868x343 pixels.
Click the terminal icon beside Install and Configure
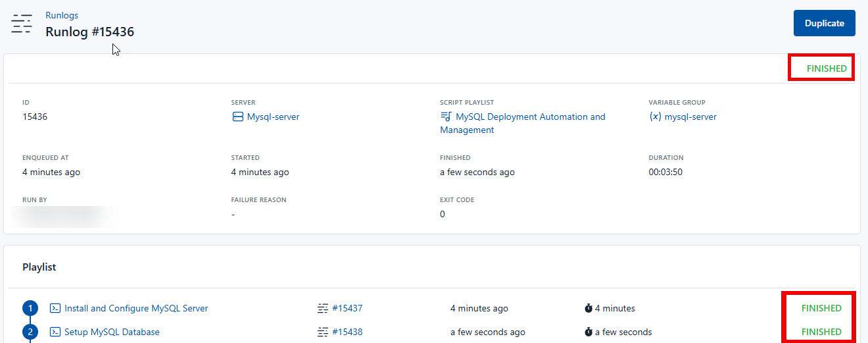coord(56,308)
